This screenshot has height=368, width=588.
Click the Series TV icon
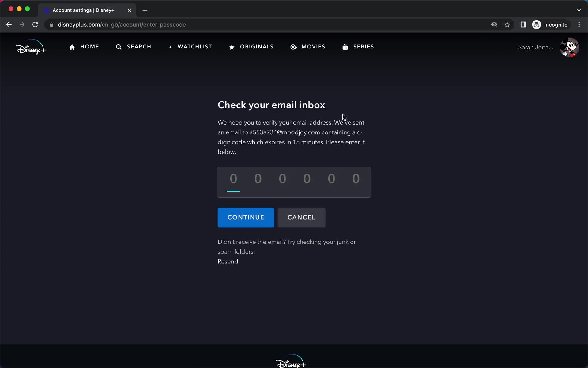345,47
